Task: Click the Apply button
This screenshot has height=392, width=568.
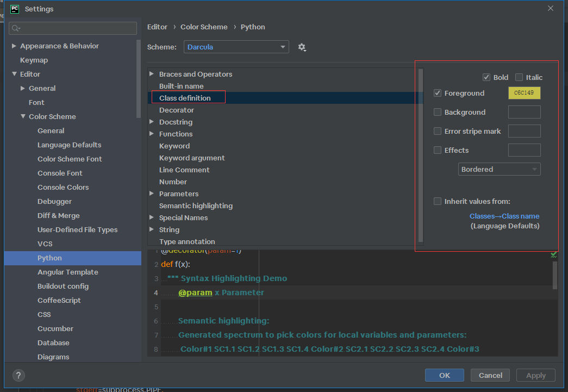Action: tap(536, 375)
